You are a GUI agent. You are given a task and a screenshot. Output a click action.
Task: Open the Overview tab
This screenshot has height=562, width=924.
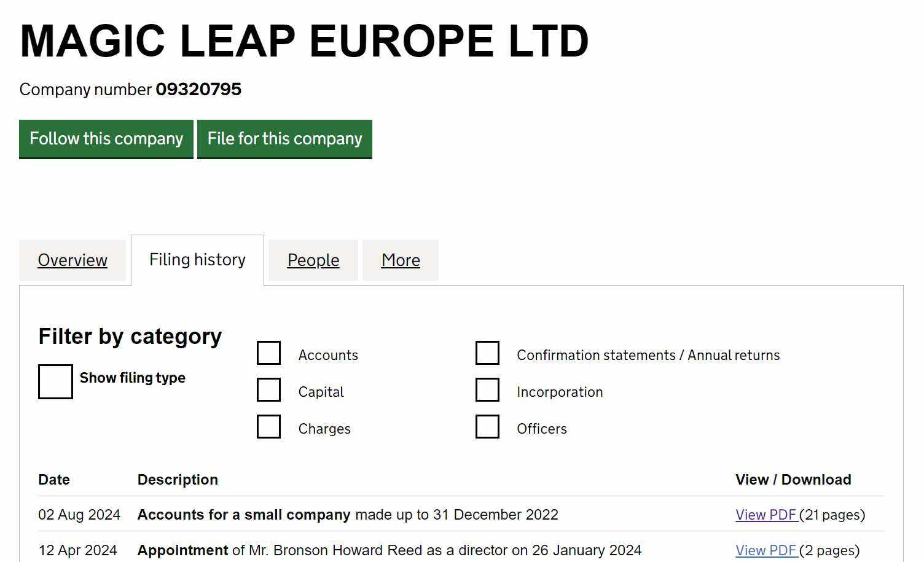[72, 260]
